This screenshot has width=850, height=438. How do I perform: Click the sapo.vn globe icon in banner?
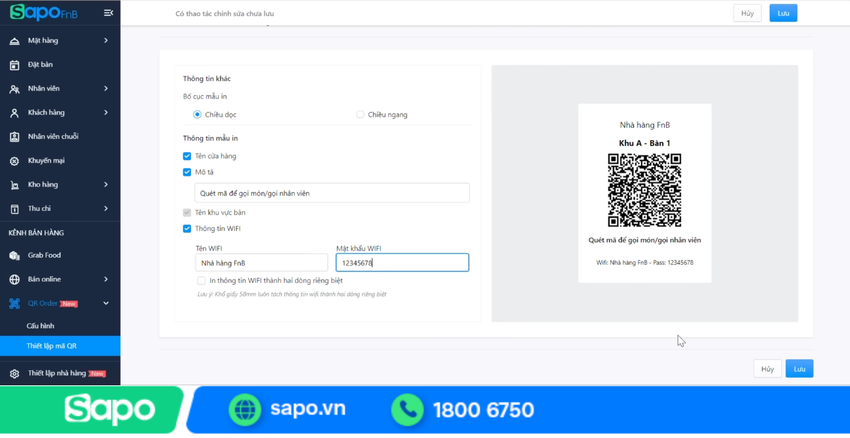pyautogui.click(x=245, y=409)
